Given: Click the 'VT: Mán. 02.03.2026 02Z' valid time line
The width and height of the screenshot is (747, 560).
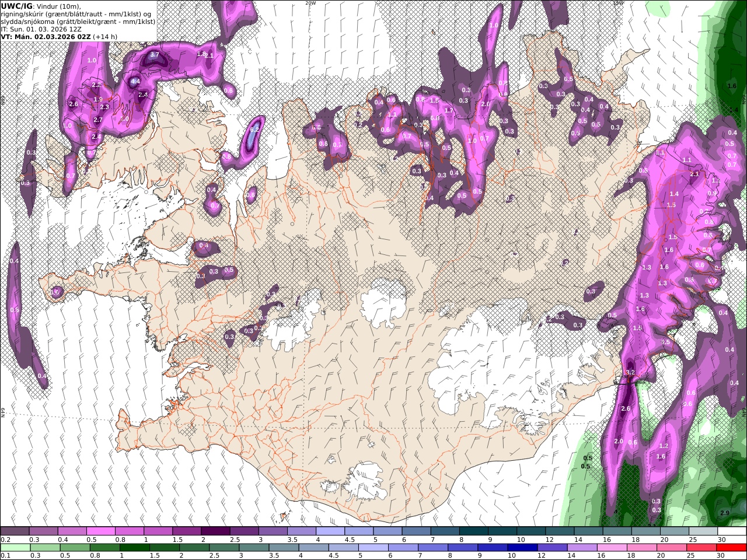Looking at the screenshot, I should pyautogui.click(x=46, y=36).
